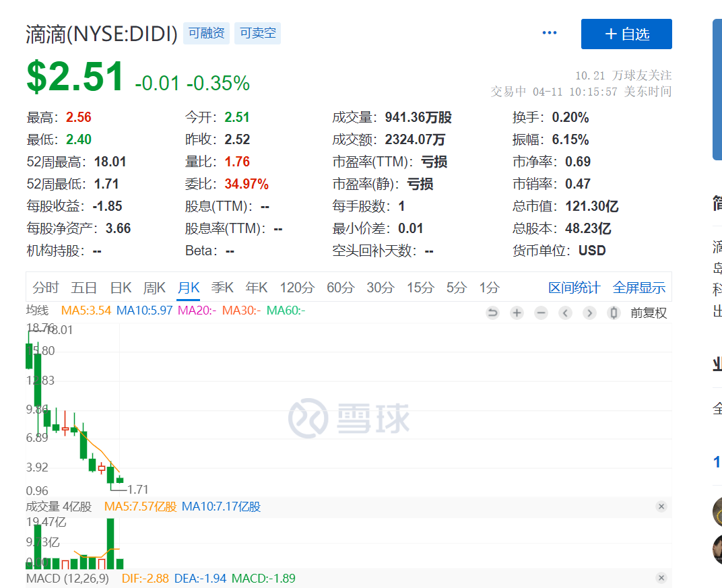Close the MACD indicator panel
The width and height of the screenshot is (722, 588).
(x=661, y=578)
